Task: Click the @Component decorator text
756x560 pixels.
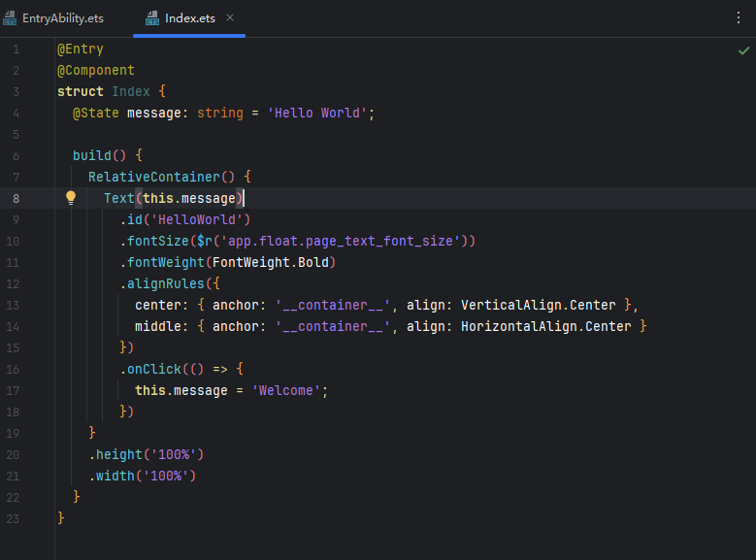Action: [95, 71]
